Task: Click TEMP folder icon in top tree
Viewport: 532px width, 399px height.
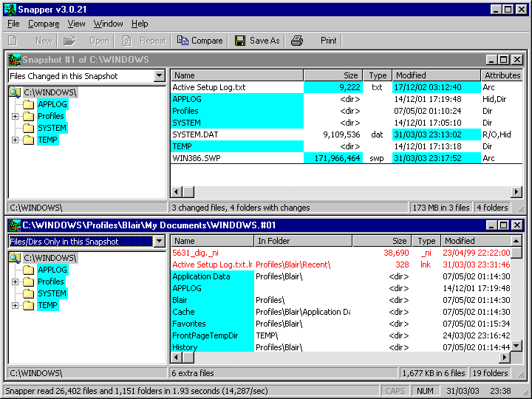Action: 29,140
